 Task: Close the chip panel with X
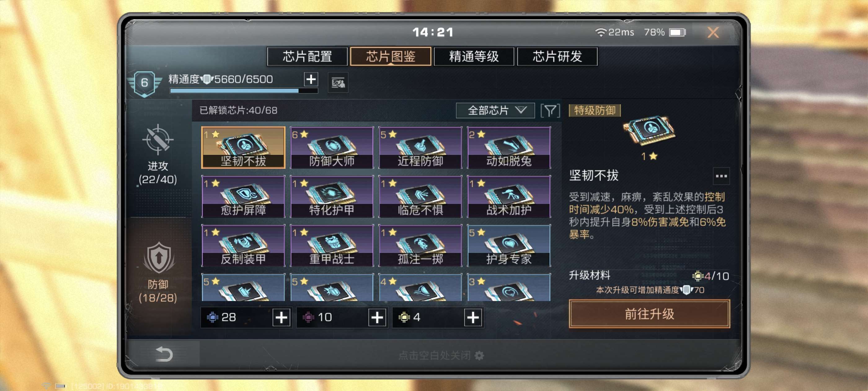[x=713, y=32]
